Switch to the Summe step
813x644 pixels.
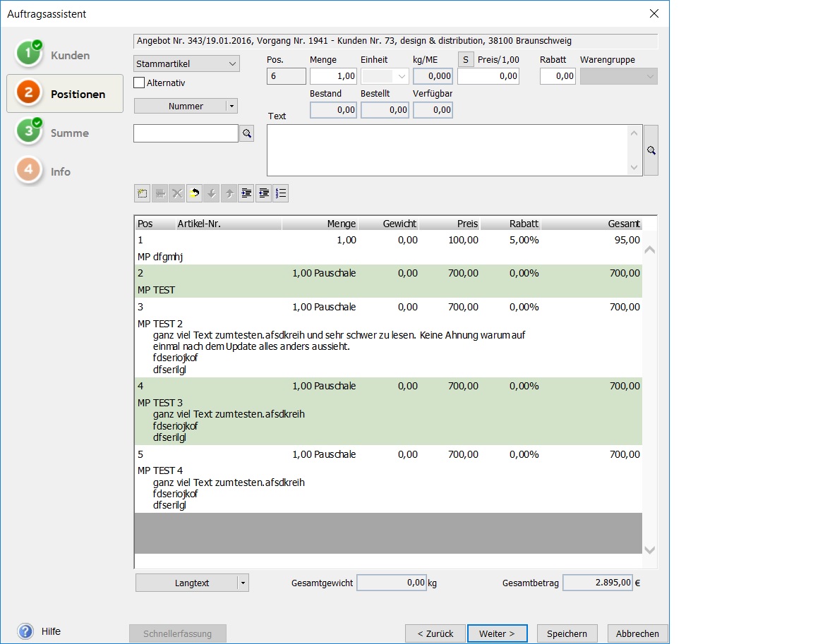coord(65,133)
